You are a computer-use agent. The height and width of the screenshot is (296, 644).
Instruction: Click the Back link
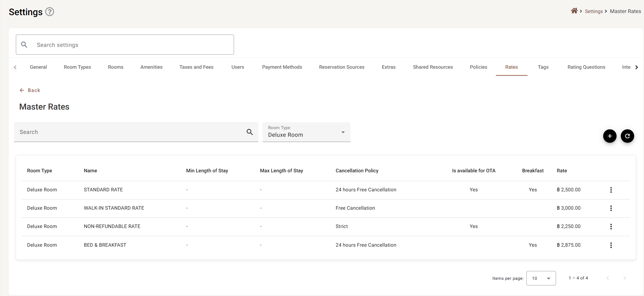click(30, 90)
